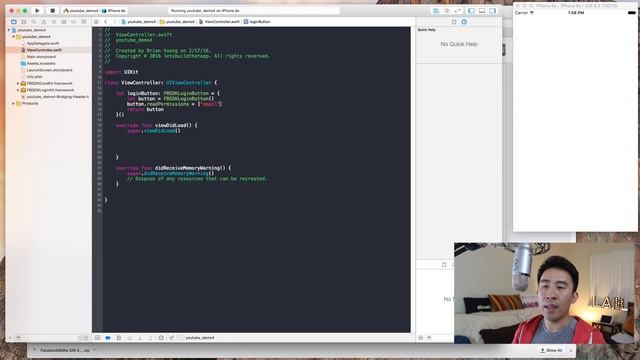640x360 pixels.
Task: Open the Breakpoint navigator icon
Action: coord(73,22)
